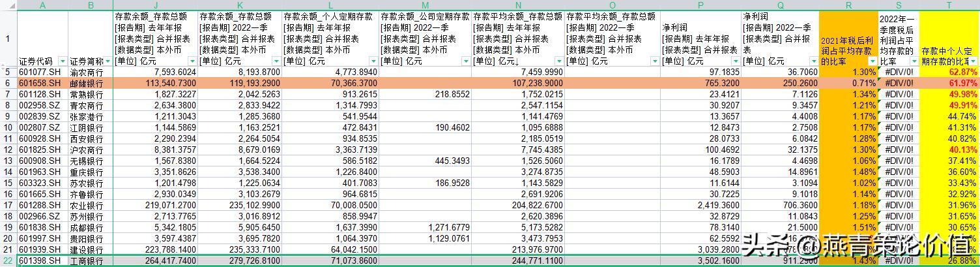Open the filter dropdown in column Q header
This screenshot has width=980, height=267.
tap(813, 61)
